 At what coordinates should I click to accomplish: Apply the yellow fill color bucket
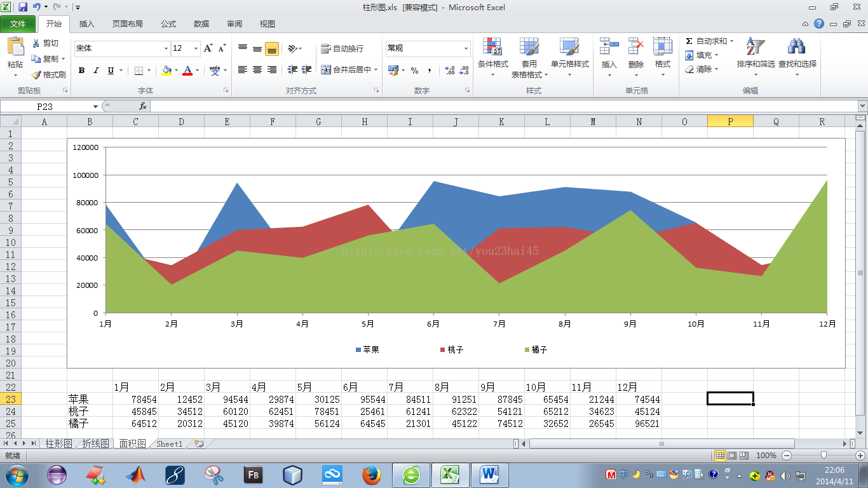166,71
